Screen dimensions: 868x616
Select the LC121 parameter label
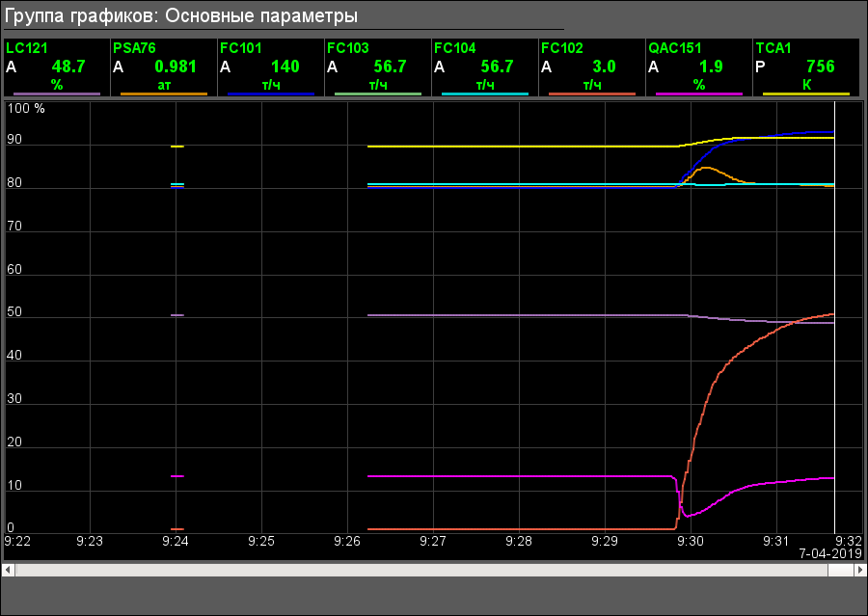[x=27, y=48]
